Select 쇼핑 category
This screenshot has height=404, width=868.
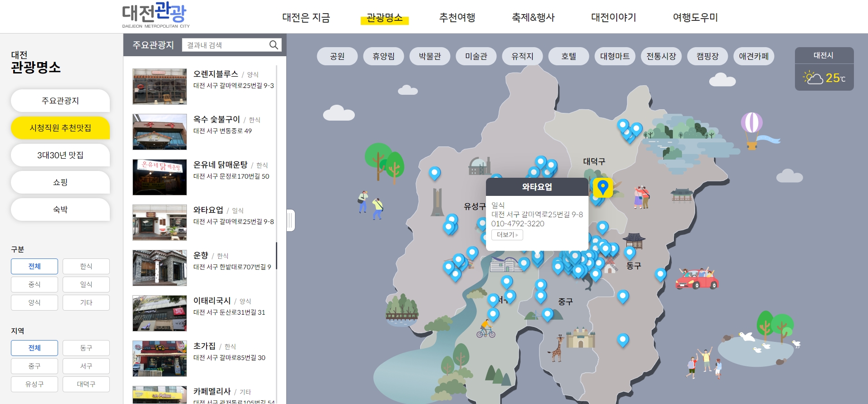point(60,182)
